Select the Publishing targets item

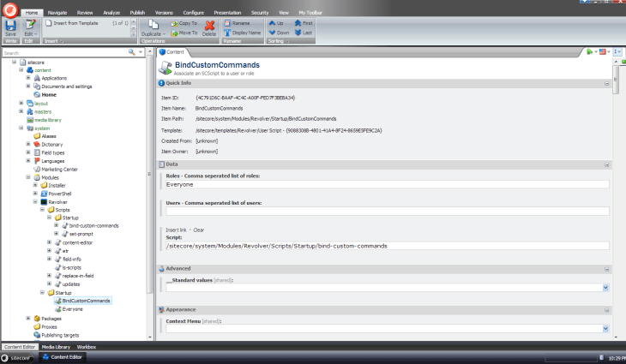pyautogui.click(x=57, y=335)
